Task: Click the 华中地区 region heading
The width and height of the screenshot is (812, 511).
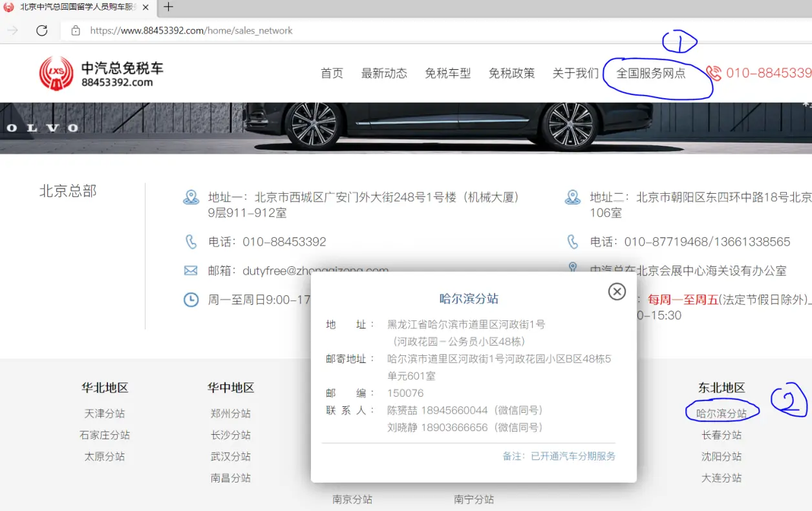Action: (231, 388)
